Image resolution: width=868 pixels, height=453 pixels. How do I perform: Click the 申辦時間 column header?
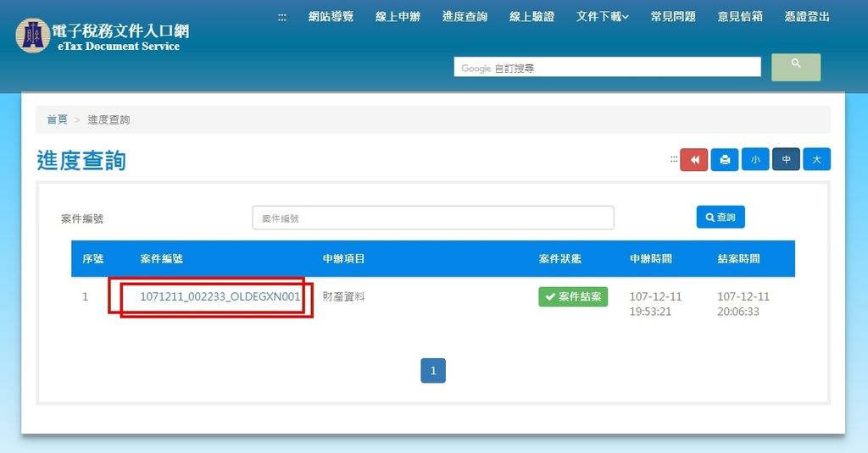(x=651, y=259)
